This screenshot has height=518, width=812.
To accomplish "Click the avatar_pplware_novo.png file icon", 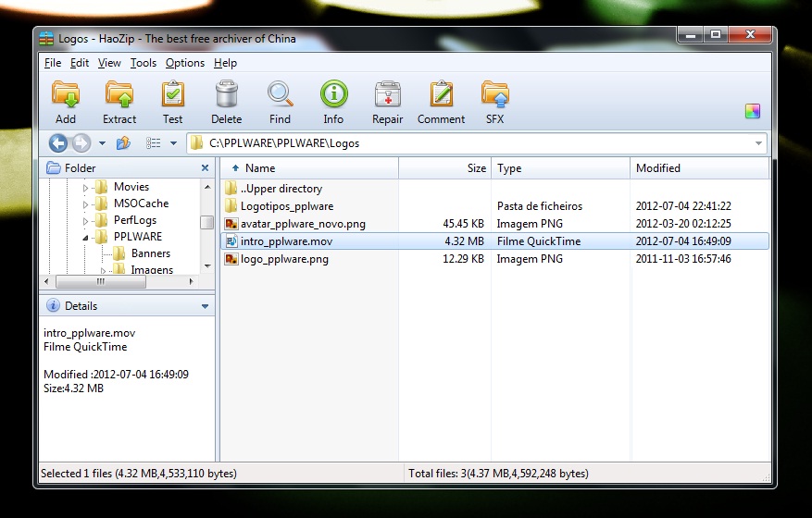I will 231,224.
